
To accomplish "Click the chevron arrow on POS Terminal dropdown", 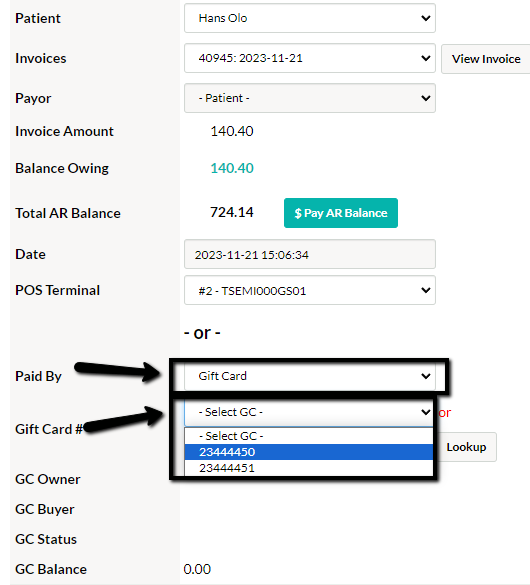I will click(426, 290).
